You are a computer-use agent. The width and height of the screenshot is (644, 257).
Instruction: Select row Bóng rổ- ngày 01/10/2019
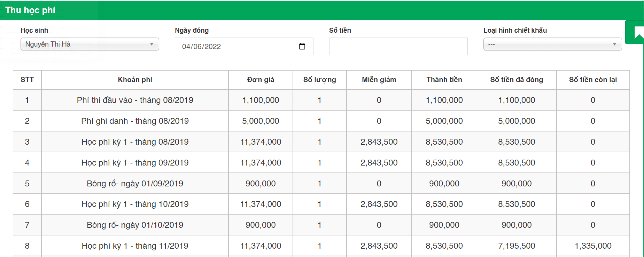click(135, 225)
